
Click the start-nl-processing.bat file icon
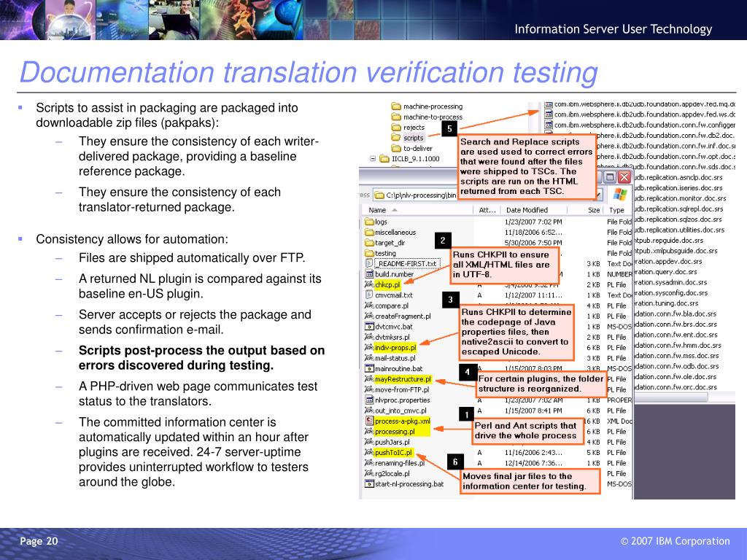(x=369, y=483)
